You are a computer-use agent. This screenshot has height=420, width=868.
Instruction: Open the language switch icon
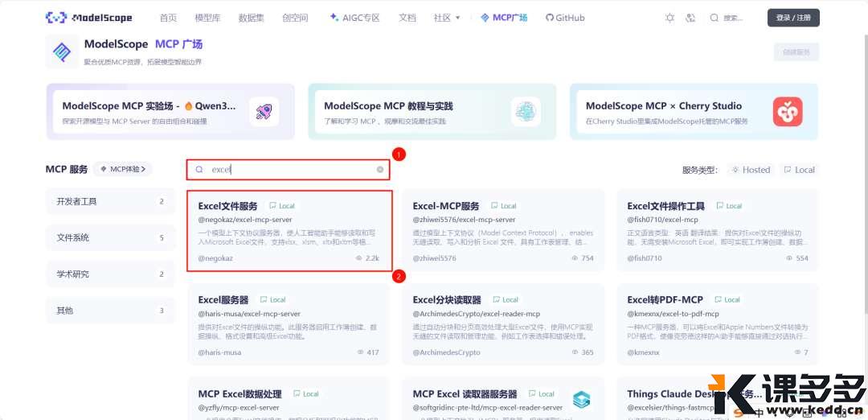pyautogui.click(x=690, y=18)
